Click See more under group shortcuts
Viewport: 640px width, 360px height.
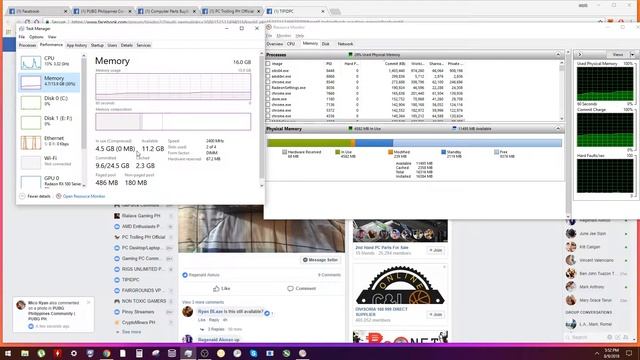[x=131, y=332]
